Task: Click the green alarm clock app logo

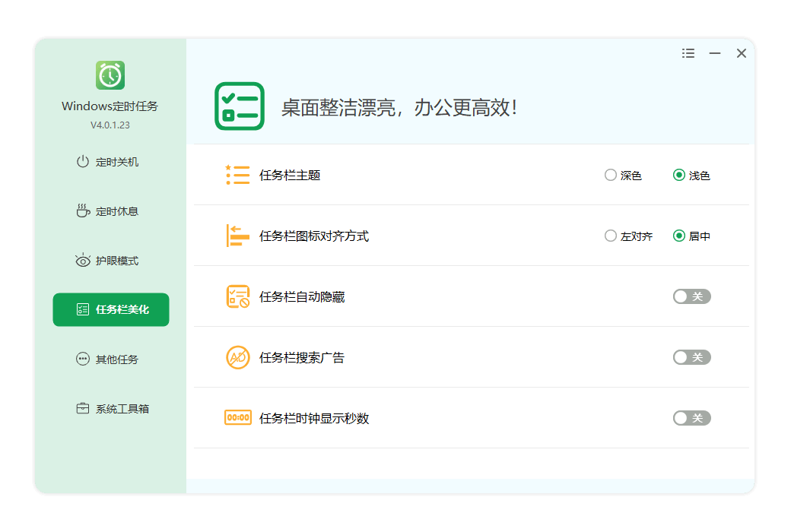Action: 110,75
